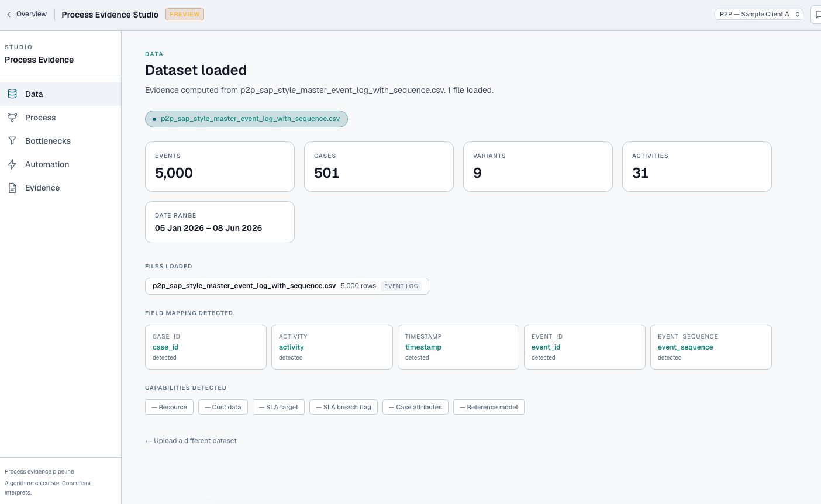Click the activity field mapping card
The image size is (821, 504).
point(332,347)
